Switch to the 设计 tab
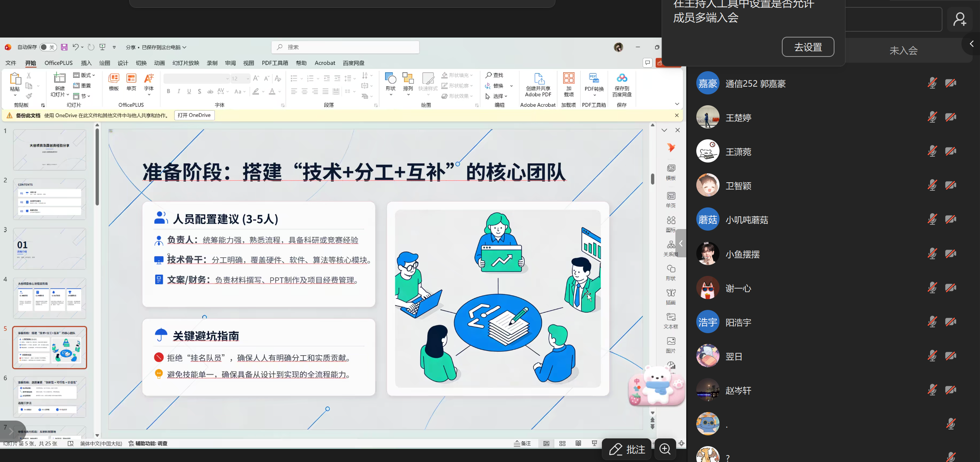The height and width of the screenshot is (462, 980). click(123, 63)
